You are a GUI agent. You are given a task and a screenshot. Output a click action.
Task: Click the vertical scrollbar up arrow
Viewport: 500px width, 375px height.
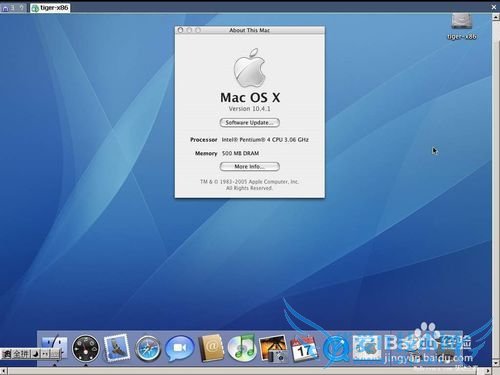(496, 17)
